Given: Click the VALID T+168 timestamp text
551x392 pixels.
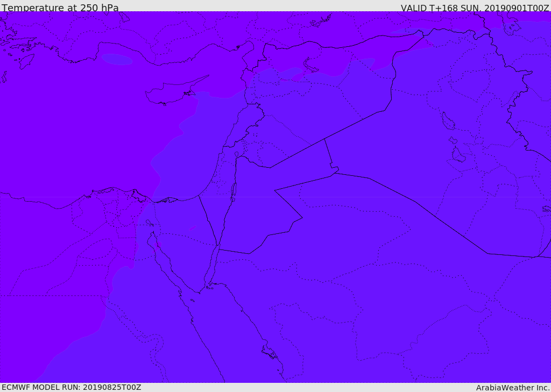Looking at the screenshot, I should (x=475, y=8).
